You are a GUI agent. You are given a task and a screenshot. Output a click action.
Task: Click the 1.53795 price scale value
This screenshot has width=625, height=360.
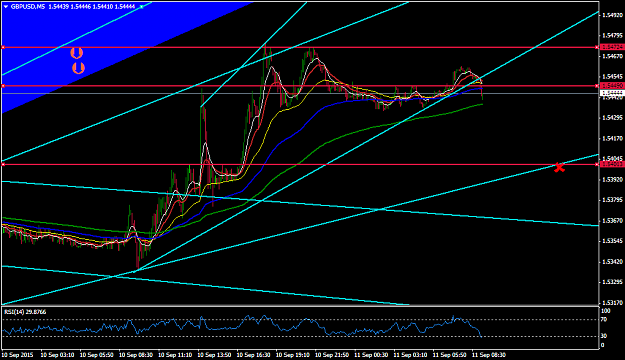coord(612,200)
